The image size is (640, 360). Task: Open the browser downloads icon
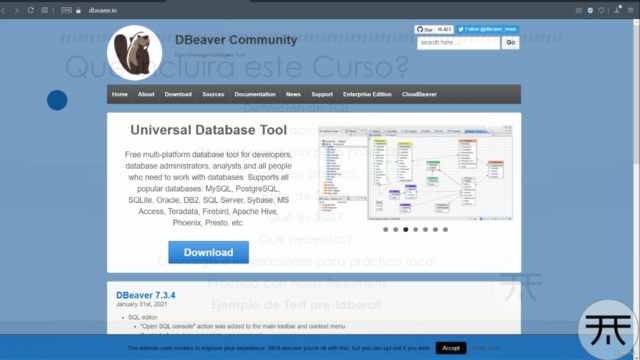click(x=617, y=9)
